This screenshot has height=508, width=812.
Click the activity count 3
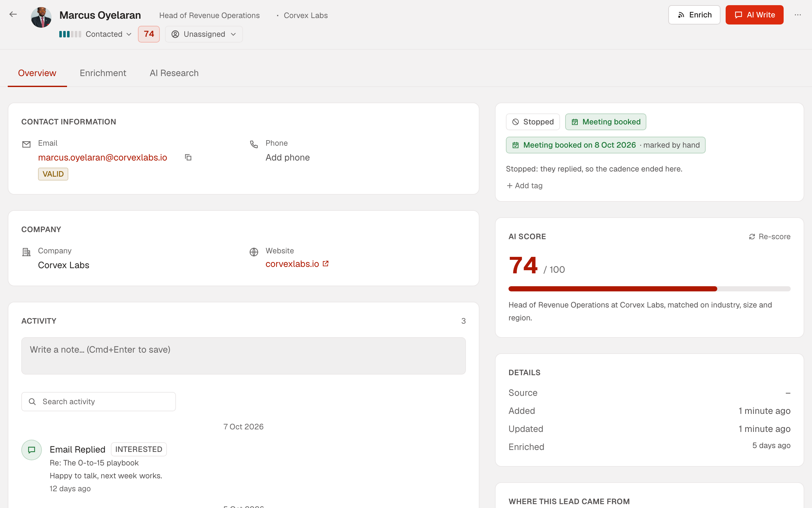point(463,321)
